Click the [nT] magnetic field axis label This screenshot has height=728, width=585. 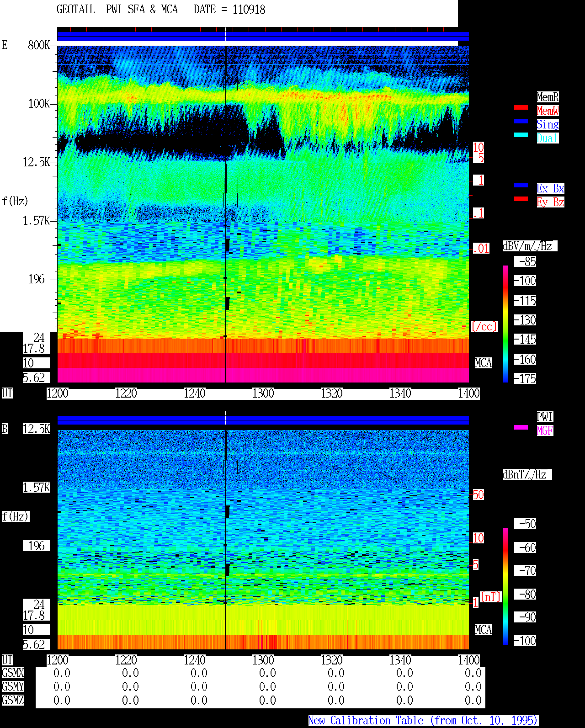(491, 597)
